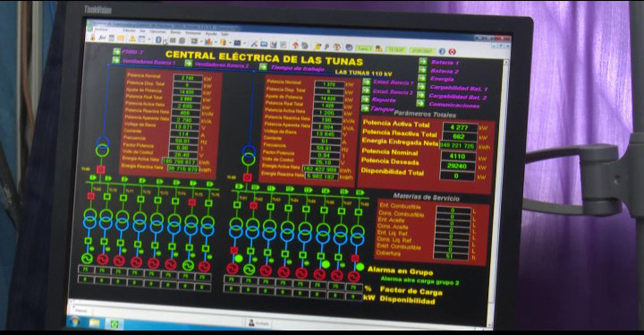
Task: Click red main breaker of Batería 1 bus
Action: click(x=100, y=169)
